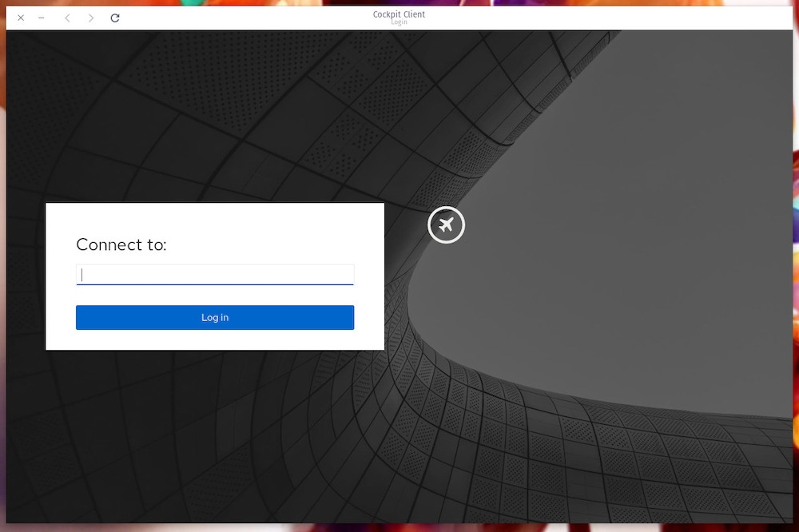
Task: Focus the server address input box
Action: coord(214,274)
